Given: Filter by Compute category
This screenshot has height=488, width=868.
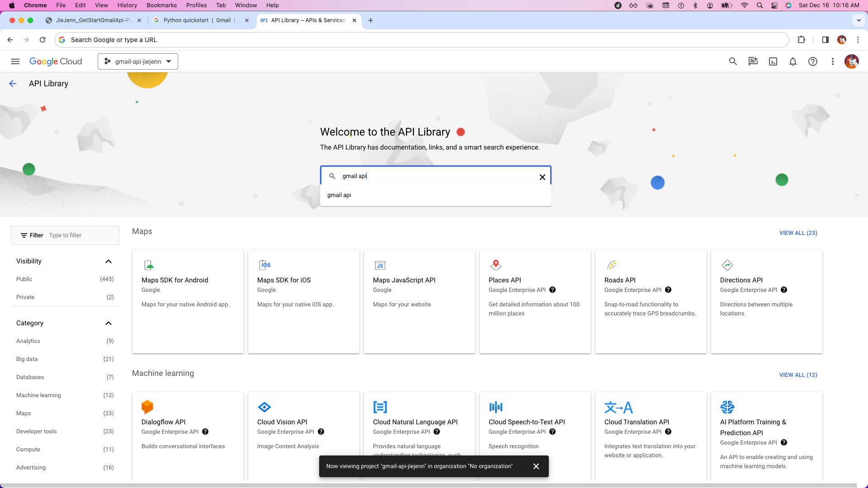Looking at the screenshot, I should pyautogui.click(x=65, y=450).
